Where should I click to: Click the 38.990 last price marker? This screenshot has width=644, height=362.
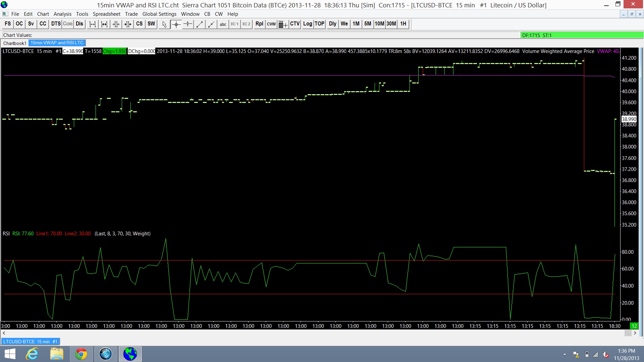pyautogui.click(x=629, y=119)
